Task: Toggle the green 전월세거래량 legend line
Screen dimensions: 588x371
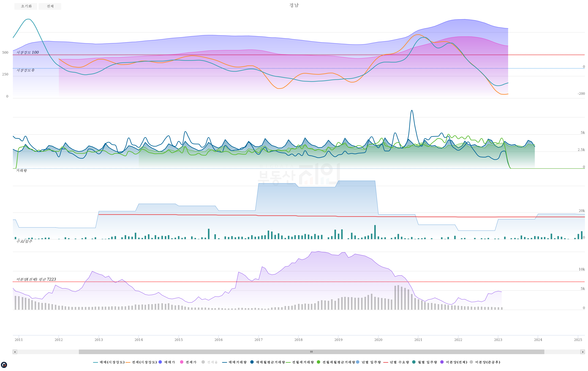Action: point(288,362)
